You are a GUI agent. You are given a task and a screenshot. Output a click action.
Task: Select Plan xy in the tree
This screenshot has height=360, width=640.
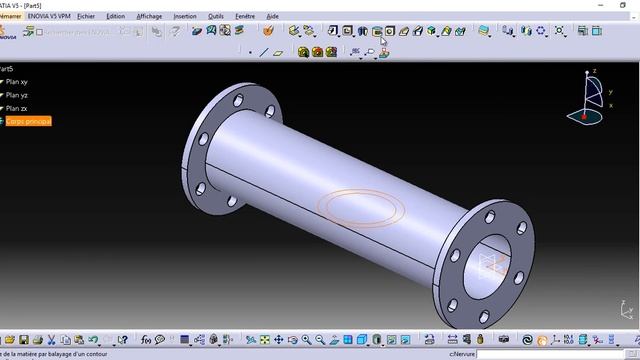click(x=16, y=82)
